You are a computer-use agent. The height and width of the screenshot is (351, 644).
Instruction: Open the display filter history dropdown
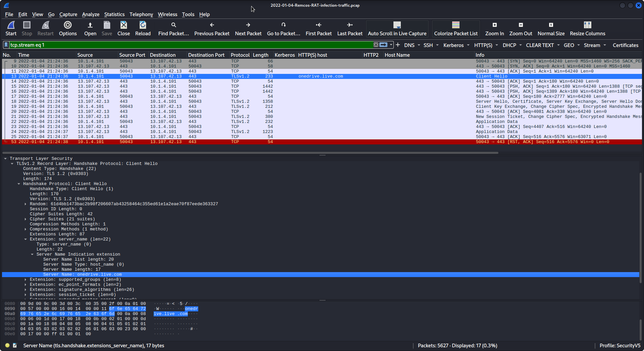coord(391,45)
